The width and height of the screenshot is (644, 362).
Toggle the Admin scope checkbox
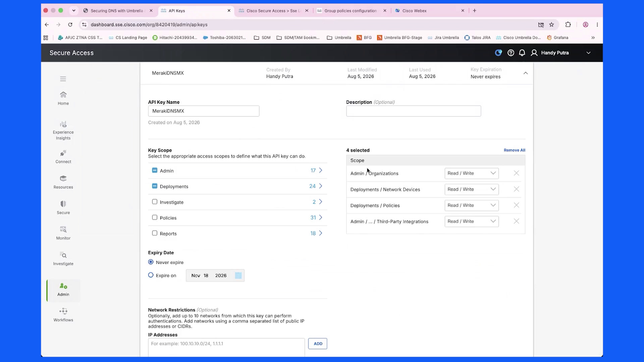[x=155, y=170]
